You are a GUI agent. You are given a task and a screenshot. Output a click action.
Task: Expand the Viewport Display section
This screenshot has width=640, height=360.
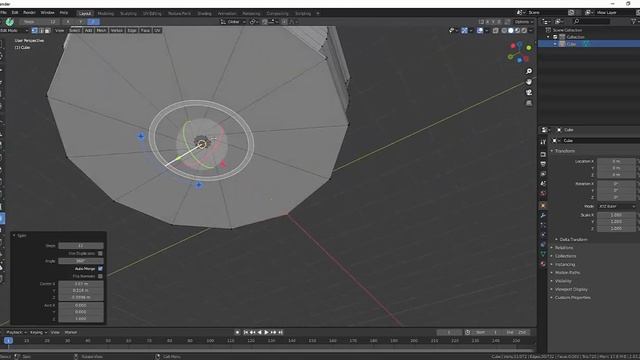(571, 289)
